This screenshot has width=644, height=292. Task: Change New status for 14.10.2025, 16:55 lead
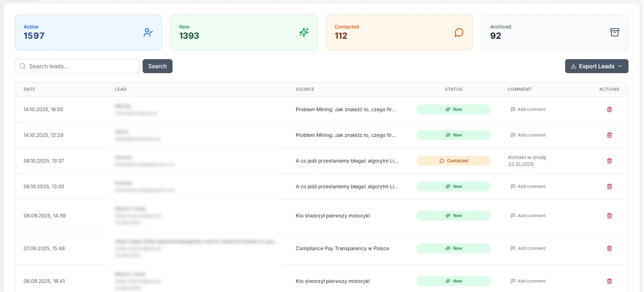click(453, 109)
